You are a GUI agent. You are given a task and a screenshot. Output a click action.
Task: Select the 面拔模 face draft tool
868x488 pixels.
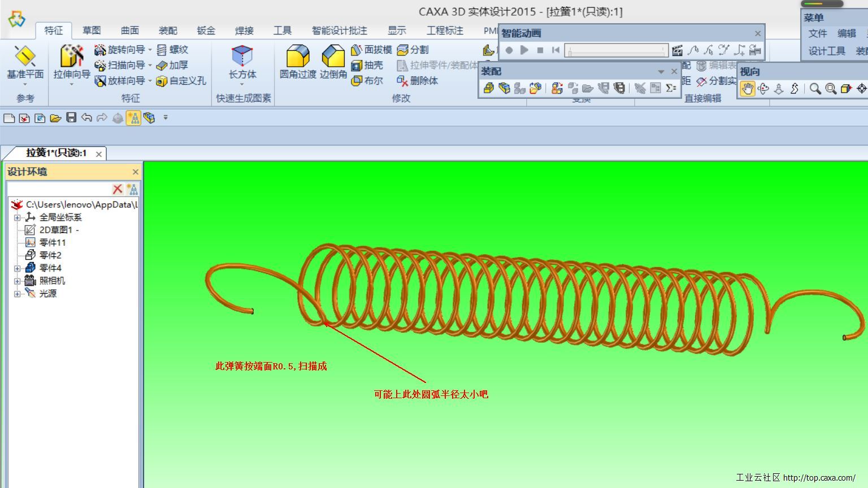[x=371, y=50]
